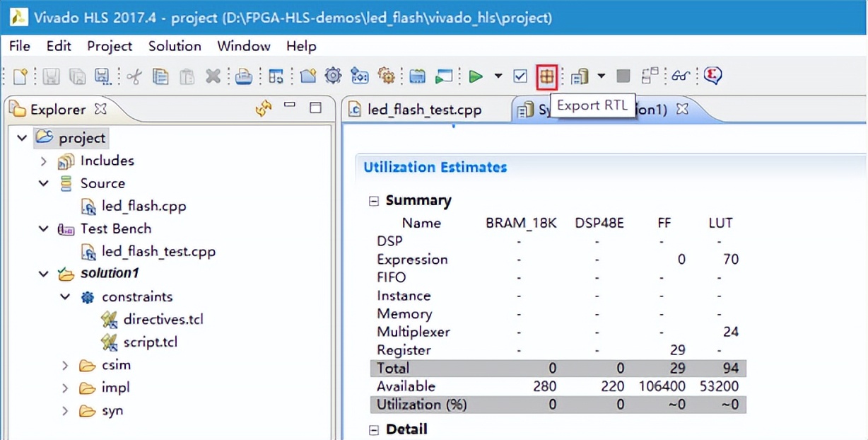This screenshot has height=440, width=868.
Task: Click the DSP48E column header
Action: click(599, 223)
